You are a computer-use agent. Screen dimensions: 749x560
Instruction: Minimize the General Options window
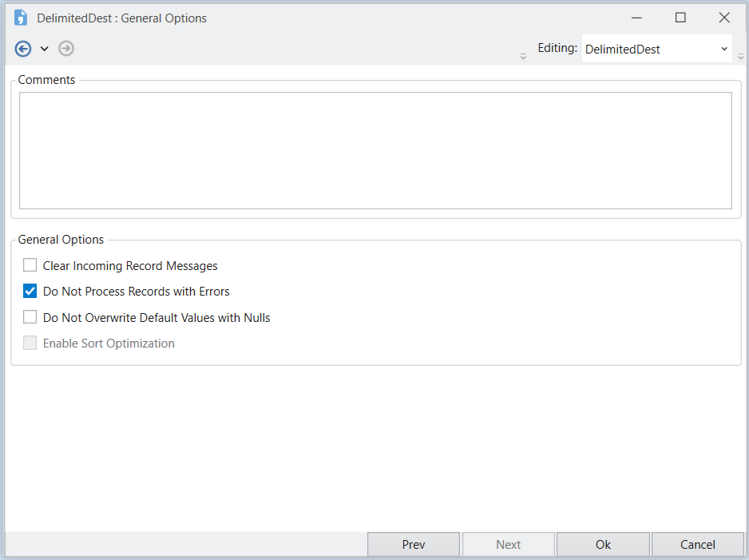pyautogui.click(x=637, y=18)
